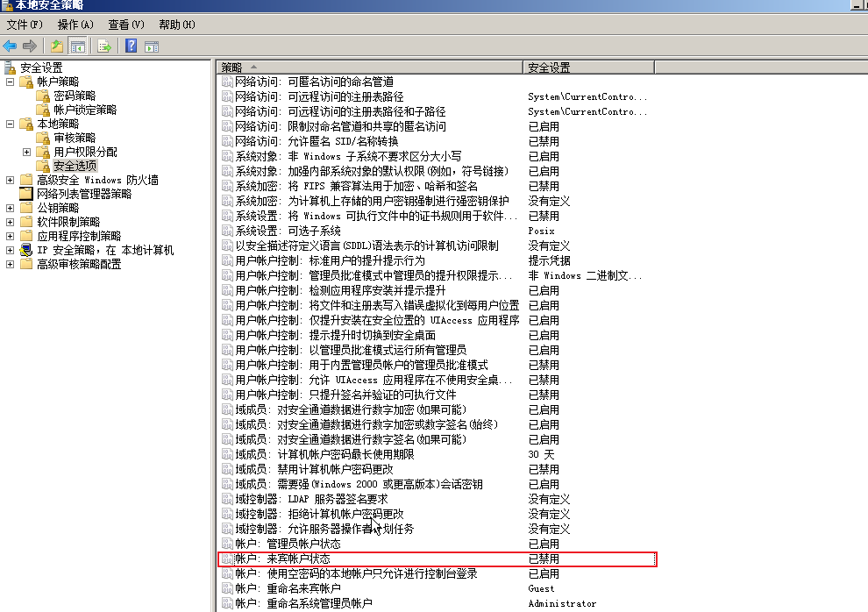Click the folder icon for 帐户锁定策略
This screenshot has height=612, width=868.
tap(43, 110)
